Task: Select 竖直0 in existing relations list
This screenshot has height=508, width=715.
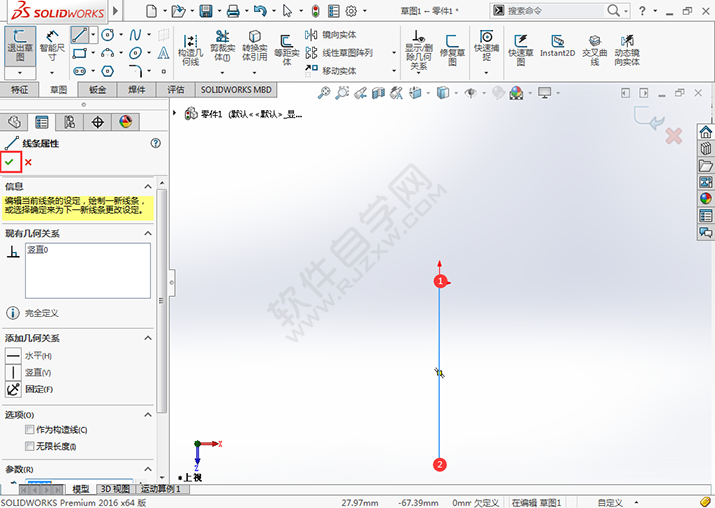Action: [38, 249]
